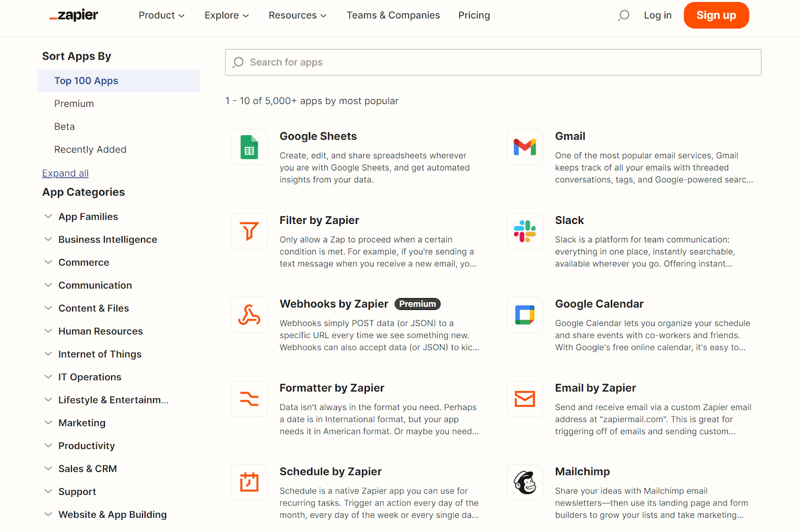Select the Premium sort option
Screen dimensions: 800x532
coord(74,103)
